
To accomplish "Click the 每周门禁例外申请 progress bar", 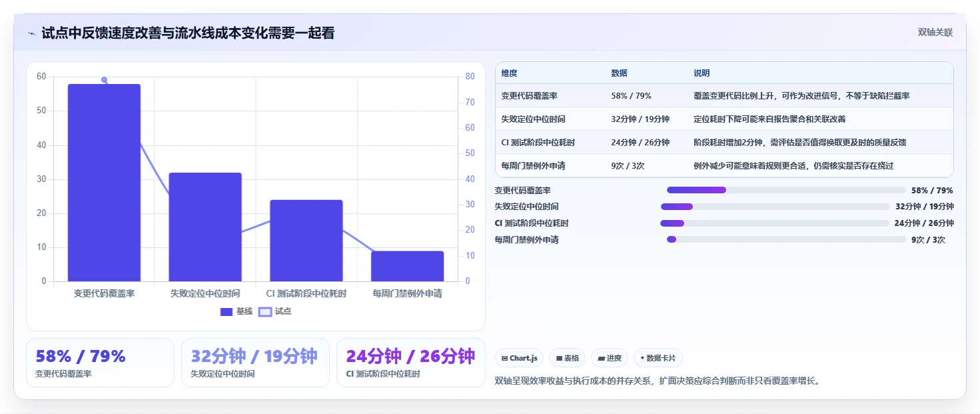I will pyautogui.click(x=786, y=239).
